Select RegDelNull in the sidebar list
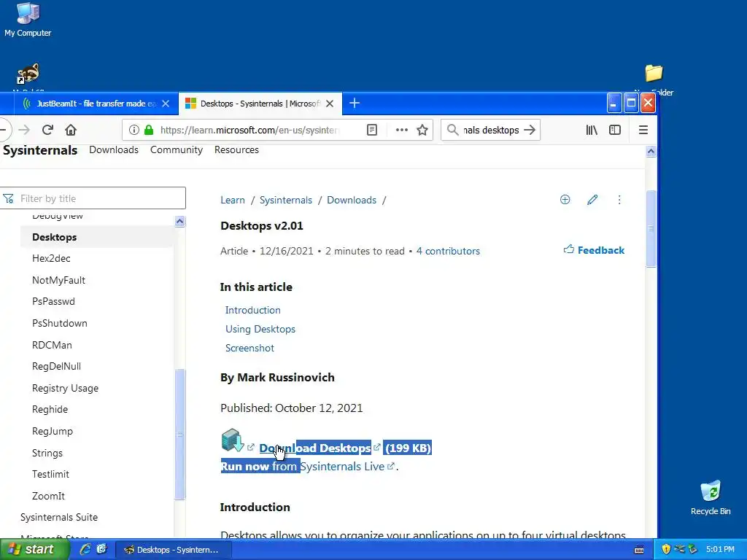The height and width of the screenshot is (560, 747). point(56,366)
